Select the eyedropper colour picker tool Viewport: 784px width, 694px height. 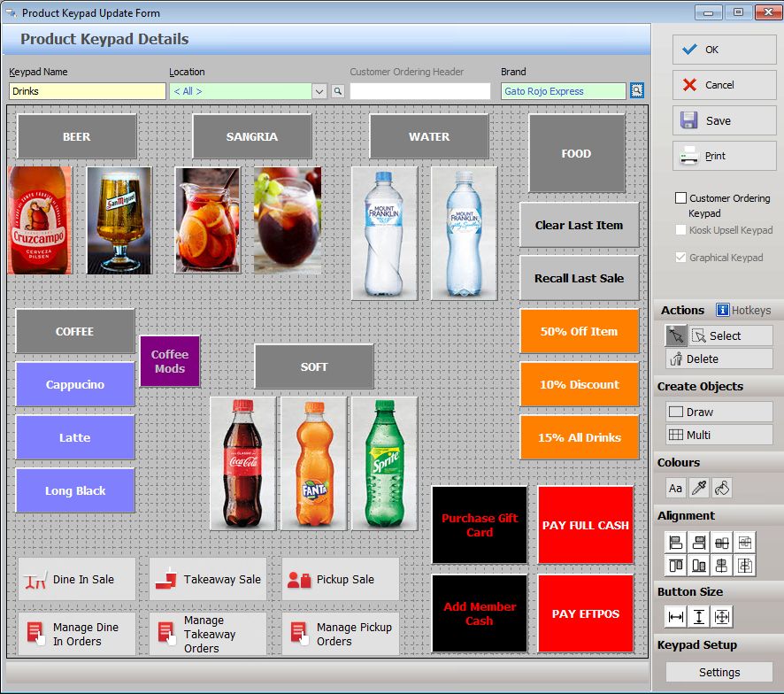[x=699, y=488]
